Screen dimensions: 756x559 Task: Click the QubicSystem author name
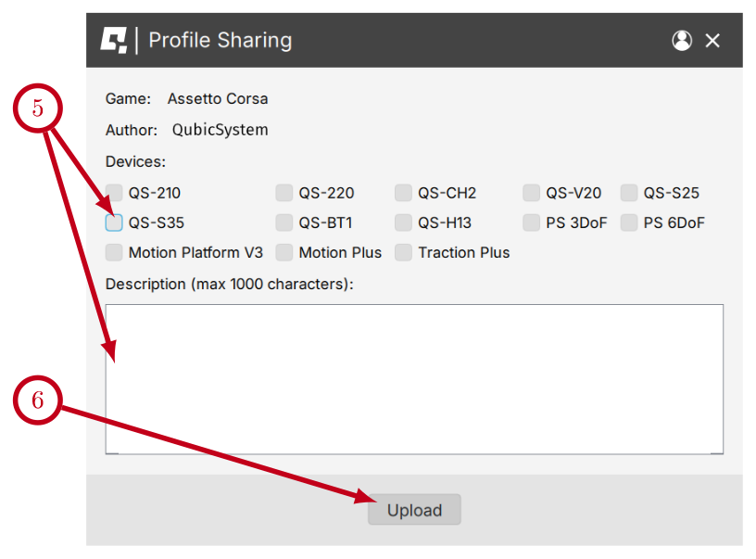coord(220,130)
